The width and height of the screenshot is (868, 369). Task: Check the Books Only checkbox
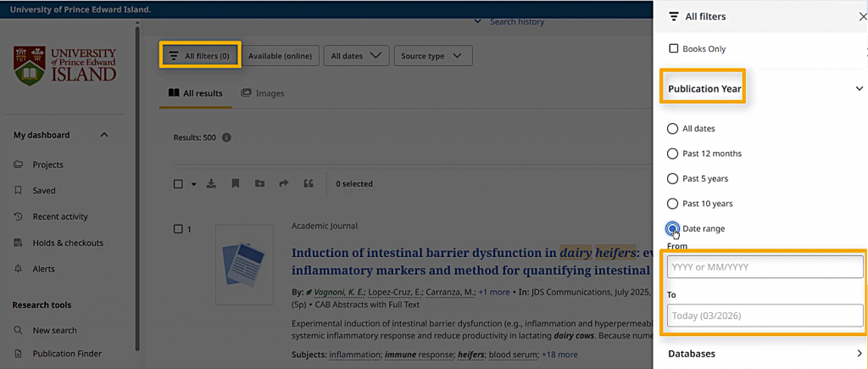pyautogui.click(x=674, y=49)
